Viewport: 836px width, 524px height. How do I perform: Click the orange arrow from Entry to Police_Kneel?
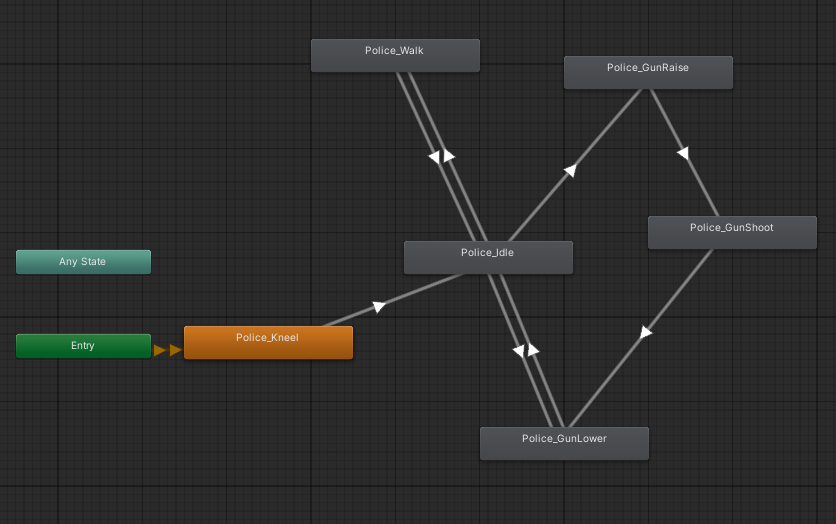(168, 350)
